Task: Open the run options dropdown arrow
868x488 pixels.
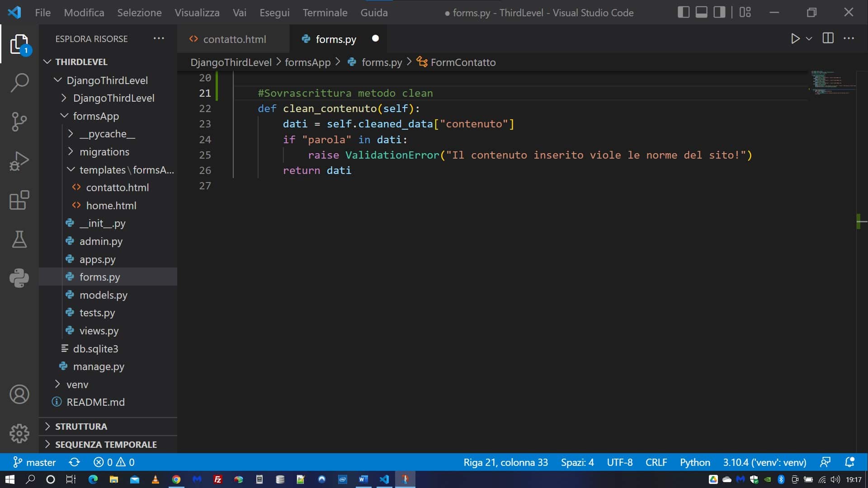Action: 809,39
